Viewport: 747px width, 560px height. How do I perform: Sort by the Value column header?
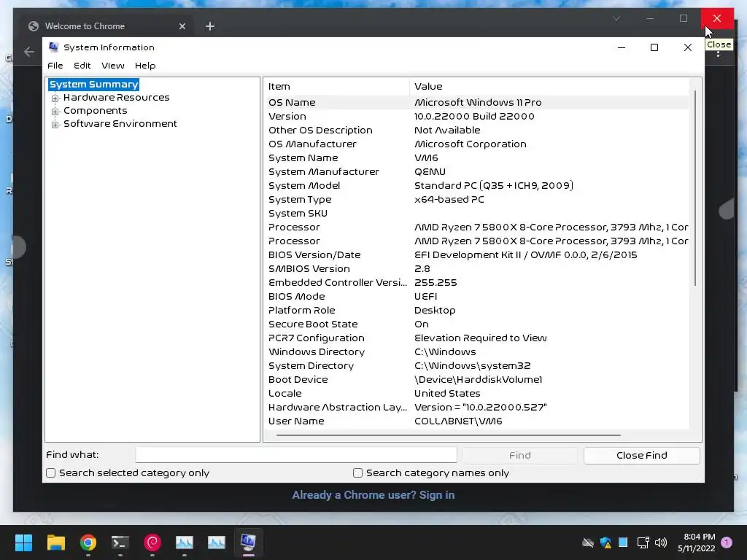549,86
